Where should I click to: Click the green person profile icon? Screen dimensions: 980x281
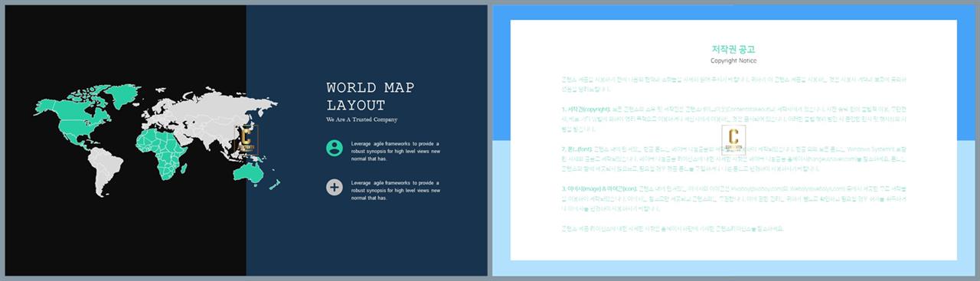pyautogui.click(x=334, y=148)
